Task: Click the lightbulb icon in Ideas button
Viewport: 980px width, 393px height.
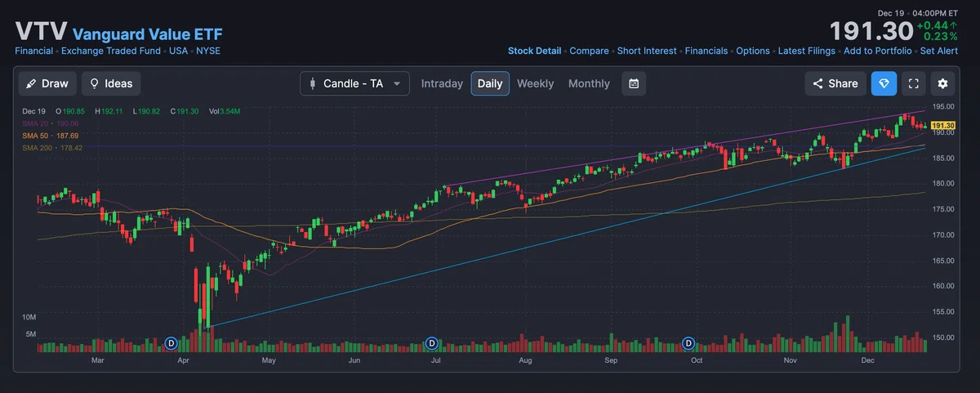Action: point(95,83)
